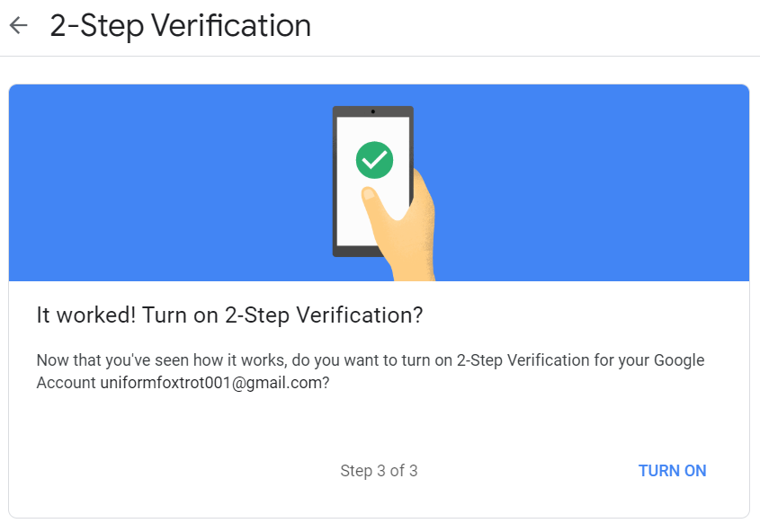Click the 'It worked!' heading text
The width and height of the screenshot is (760, 532).
86,315
